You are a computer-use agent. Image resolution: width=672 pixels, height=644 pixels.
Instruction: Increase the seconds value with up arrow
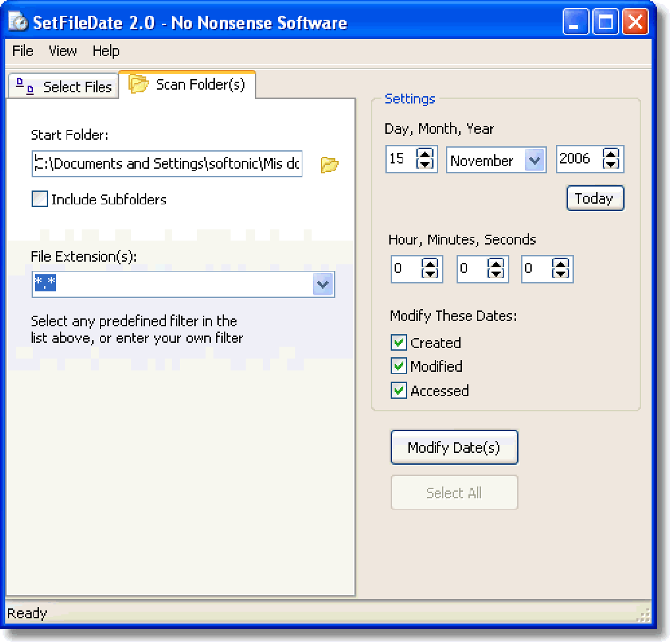(561, 264)
